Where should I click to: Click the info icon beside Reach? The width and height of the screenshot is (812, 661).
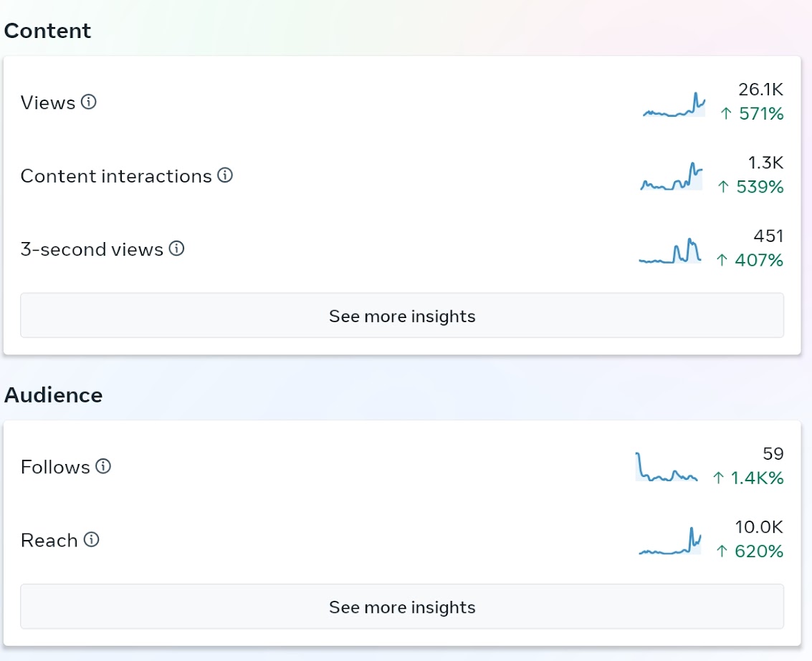click(x=91, y=540)
